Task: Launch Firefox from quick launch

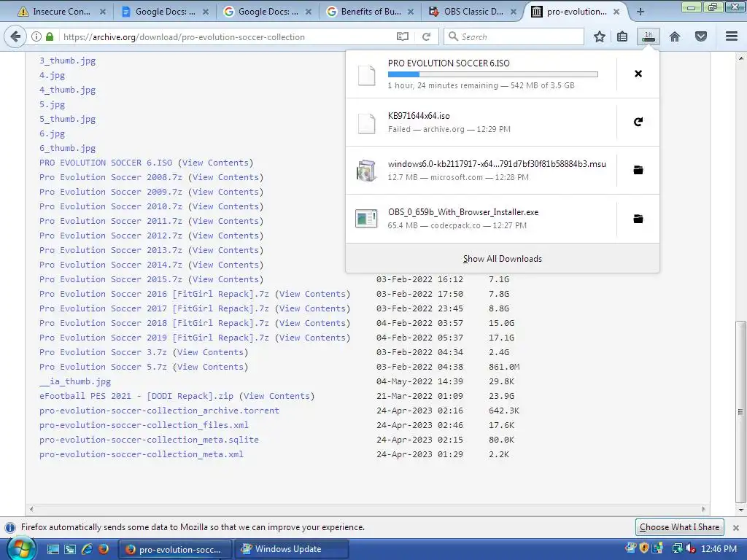Action: [x=103, y=549]
